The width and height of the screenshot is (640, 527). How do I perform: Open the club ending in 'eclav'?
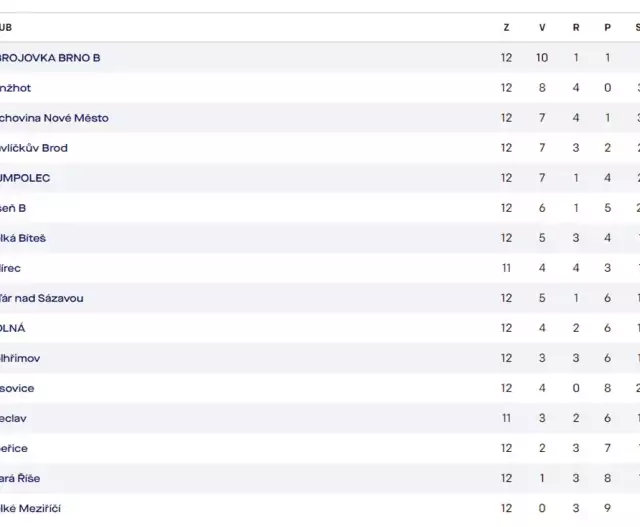(x=13, y=418)
